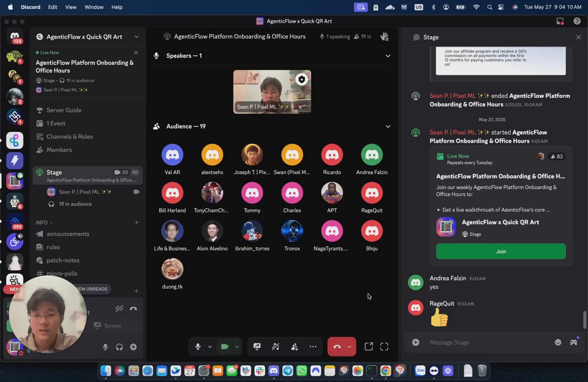Collapse the INFO channel category
This screenshot has width=588, height=382.
[x=44, y=222]
